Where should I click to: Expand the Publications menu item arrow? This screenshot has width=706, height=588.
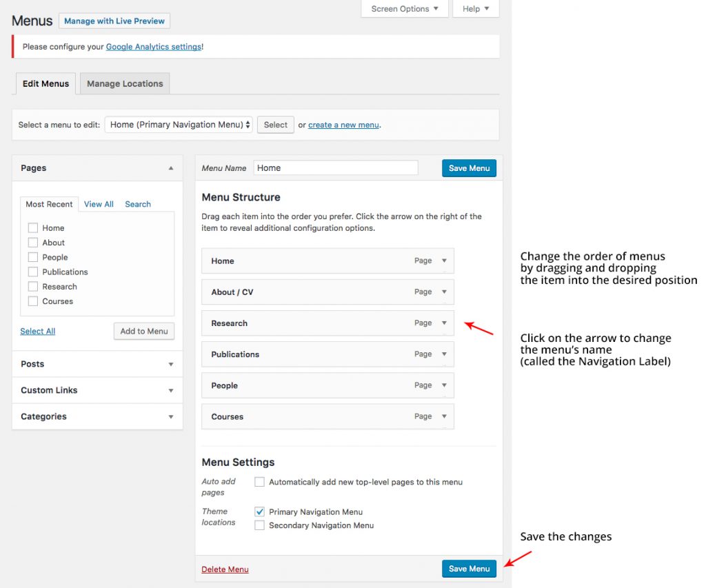(444, 354)
